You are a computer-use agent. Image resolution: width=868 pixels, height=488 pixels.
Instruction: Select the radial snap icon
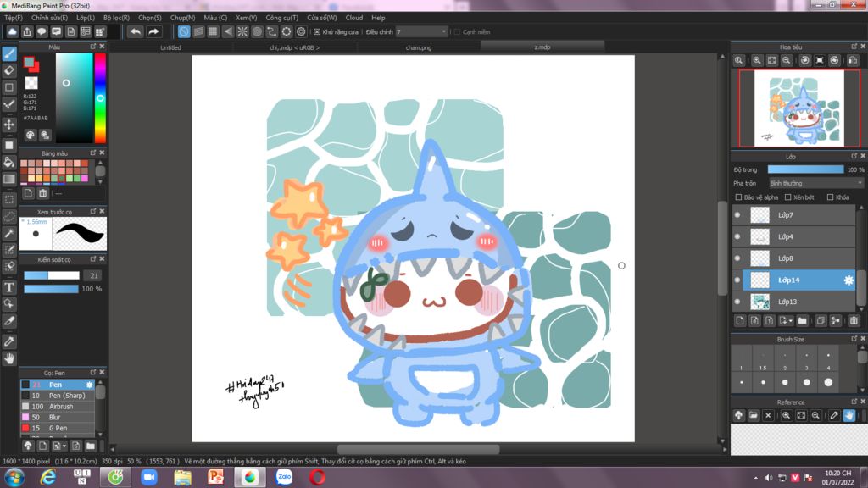click(242, 31)
